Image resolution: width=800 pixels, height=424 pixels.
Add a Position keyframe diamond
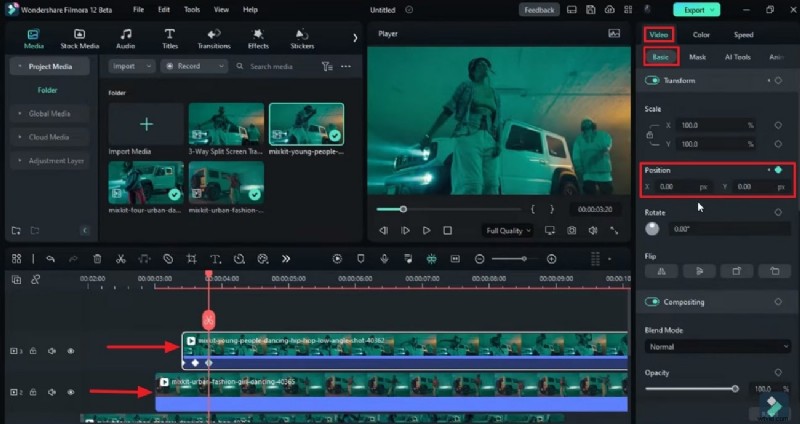[x=778, y=170]
